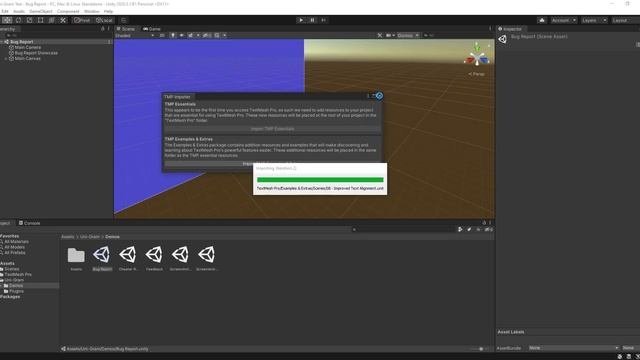Toggle the Pivot handle position button
Viewport: 640px width, 360px height.
point(82,20)
